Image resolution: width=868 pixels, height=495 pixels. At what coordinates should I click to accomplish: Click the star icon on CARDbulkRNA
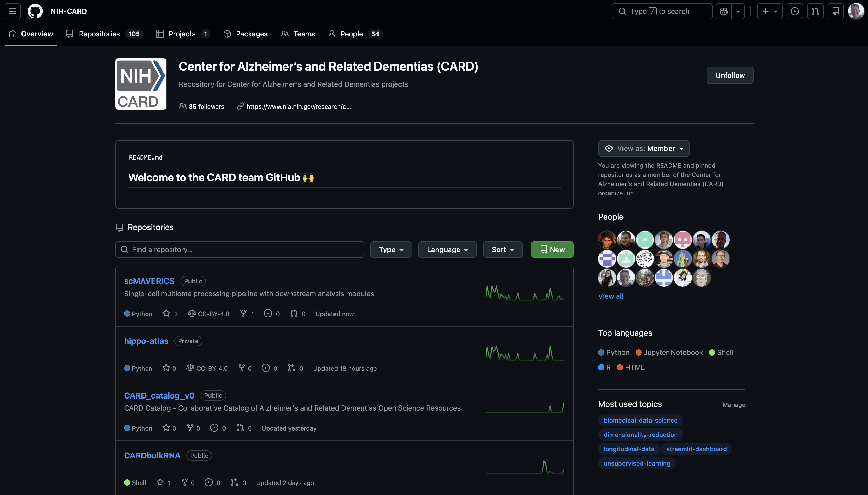(160, 482)
